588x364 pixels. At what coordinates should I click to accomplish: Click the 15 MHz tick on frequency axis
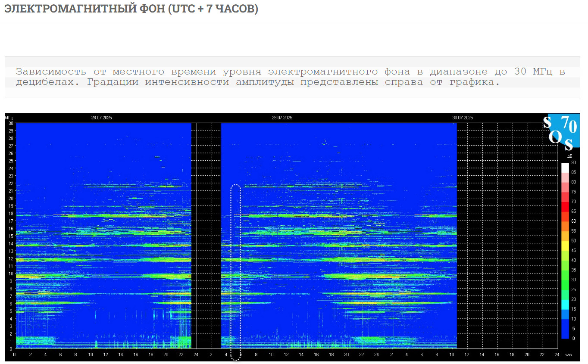10,236
